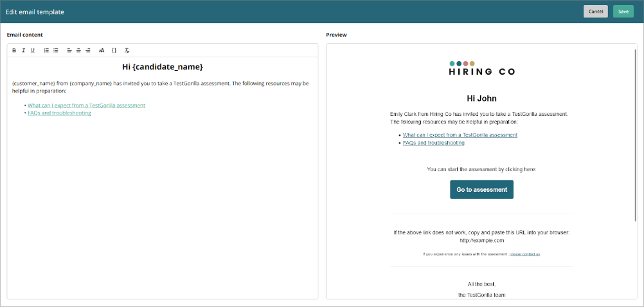This screenshot has width=644, height=307.
Task: Center align the text
Action: pos(78,50)
